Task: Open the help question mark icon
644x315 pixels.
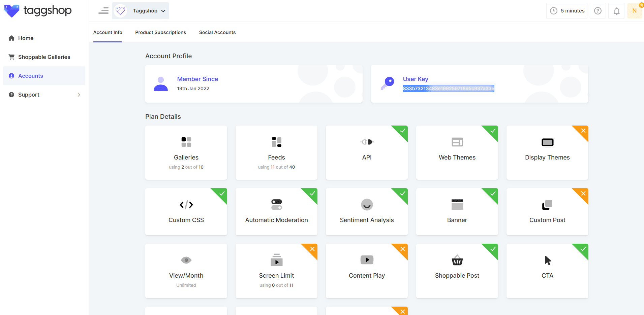Action: (597, 11)
